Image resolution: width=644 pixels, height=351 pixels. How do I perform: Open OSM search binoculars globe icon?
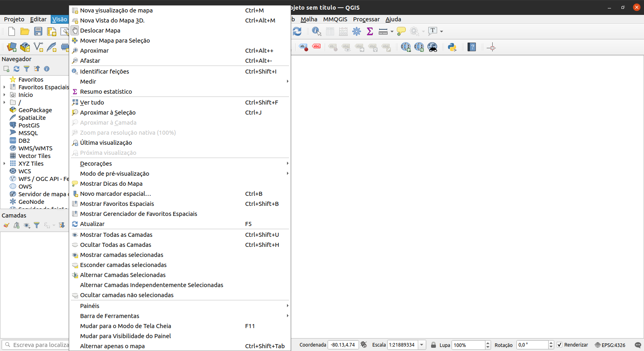tap(432, 47)
